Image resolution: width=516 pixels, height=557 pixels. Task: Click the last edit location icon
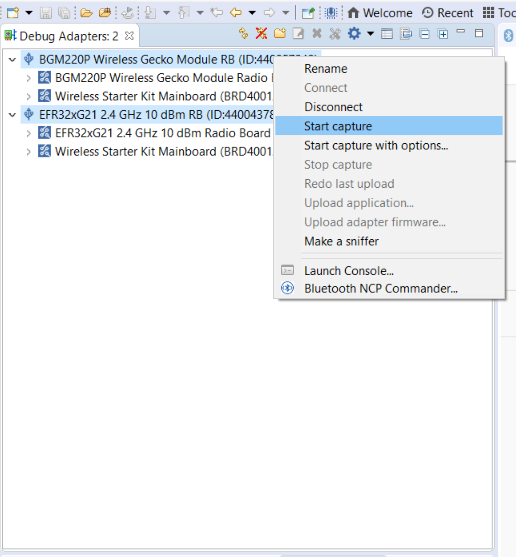point(217,13)
